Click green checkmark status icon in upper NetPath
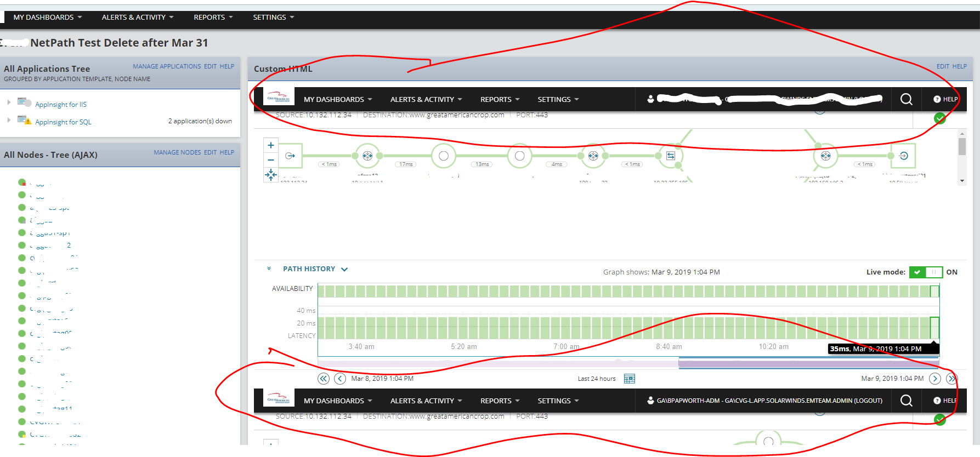Viewport: 980px width, 457px height. (940, 118)
